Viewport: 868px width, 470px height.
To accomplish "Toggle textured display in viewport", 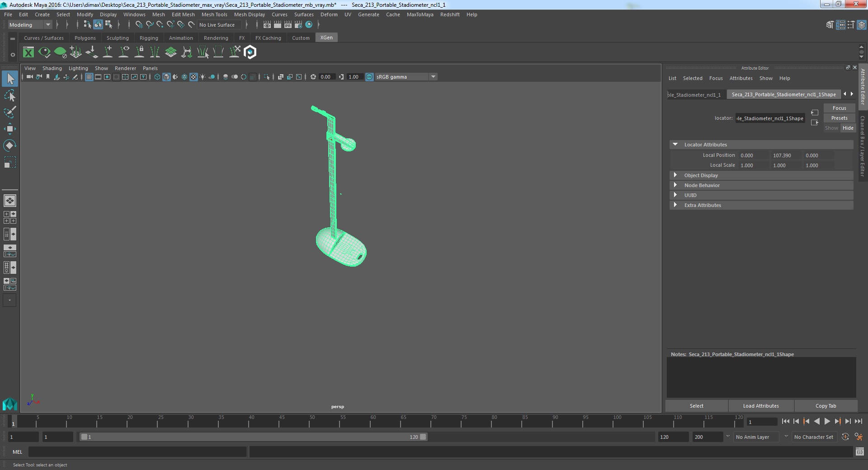I will pyautogui.click(x=193, y=77).
